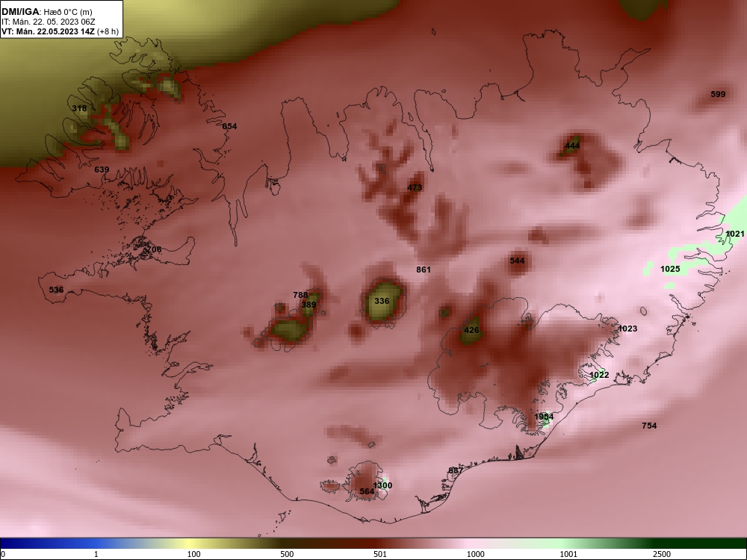Click the legend label 0
This screenshot has width=747, height=560.
[x=3, y=554]
